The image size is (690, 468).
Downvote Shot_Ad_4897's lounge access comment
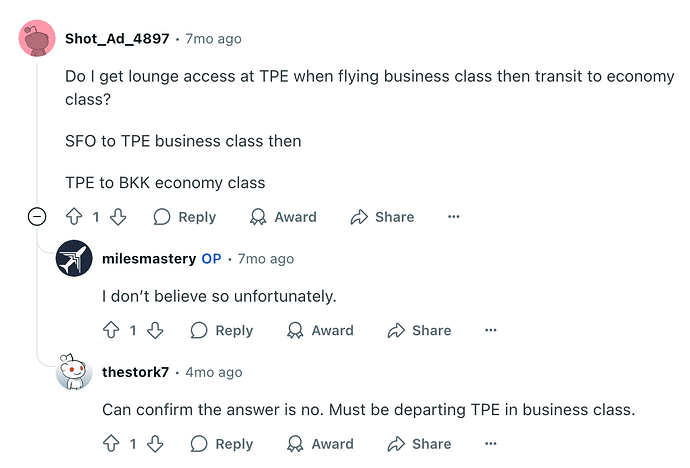118,217
